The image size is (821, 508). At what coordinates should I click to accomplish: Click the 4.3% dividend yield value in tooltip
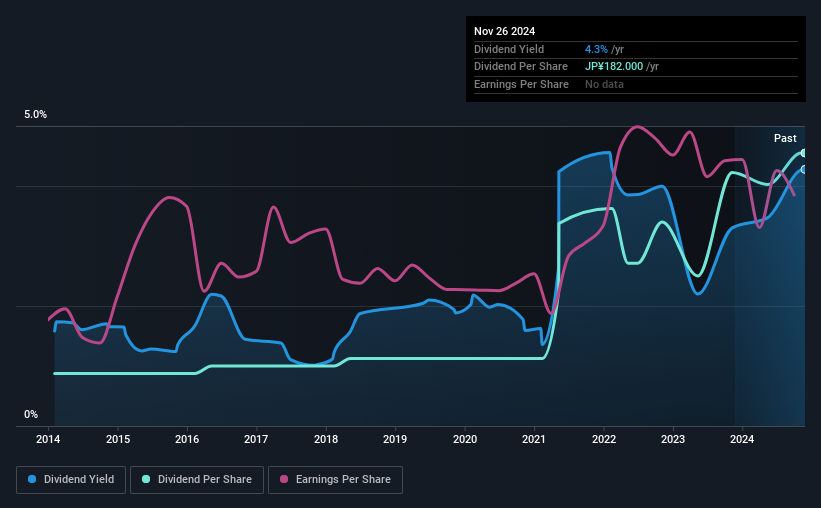coord(596,49)
